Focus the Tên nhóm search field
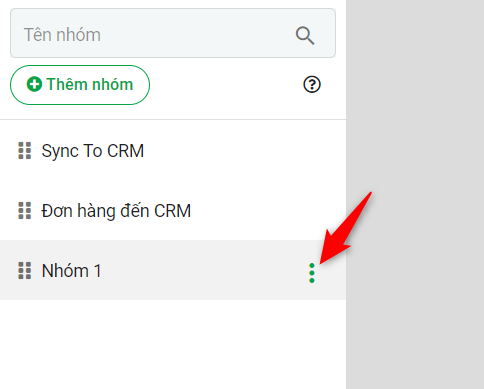 (173, 33)
